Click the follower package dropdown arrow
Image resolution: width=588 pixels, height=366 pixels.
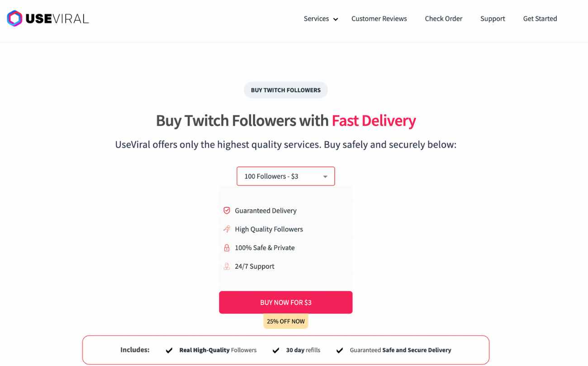(x=325, y=176)
